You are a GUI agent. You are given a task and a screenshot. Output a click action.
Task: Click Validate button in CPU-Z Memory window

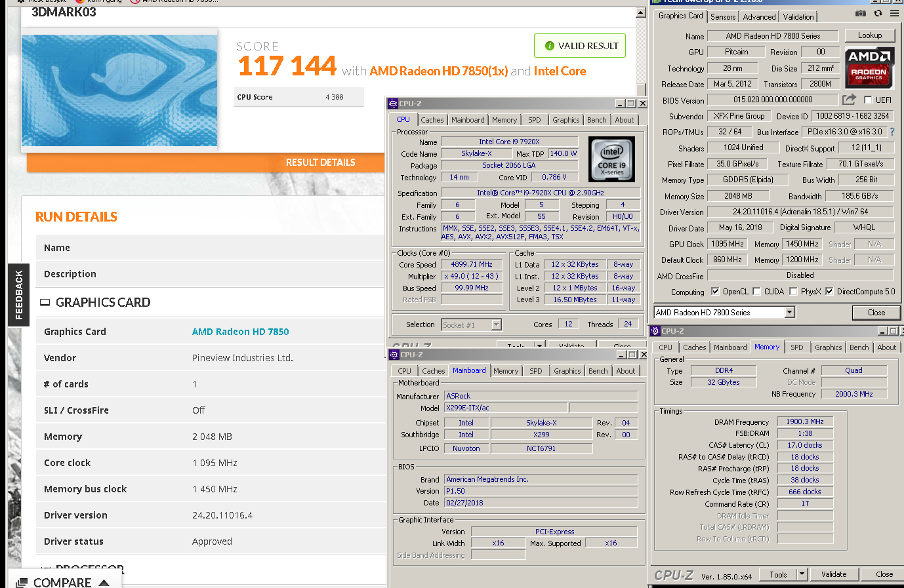click(834, 574)
